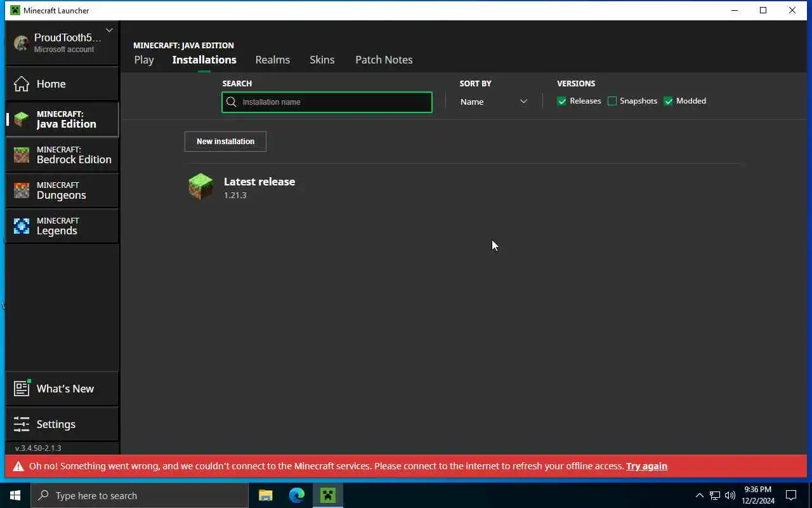Open the Sort By Name dropdown
The image size is (812, 508).
(494, 102)
